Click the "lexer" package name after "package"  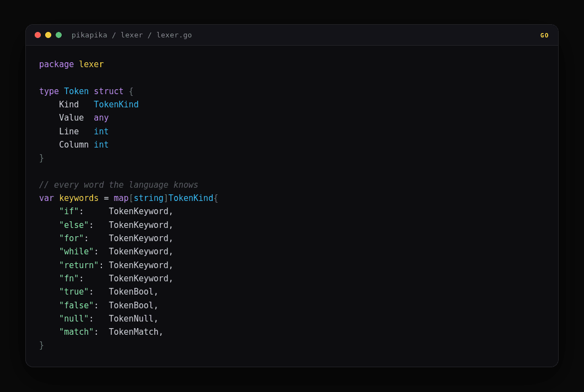91,64
